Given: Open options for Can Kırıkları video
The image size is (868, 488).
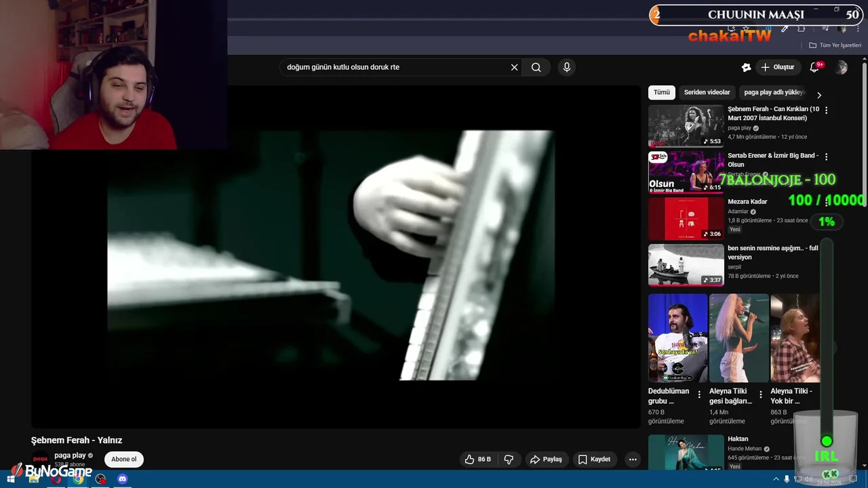Looking at the screenshot, I should click(826, 110).
